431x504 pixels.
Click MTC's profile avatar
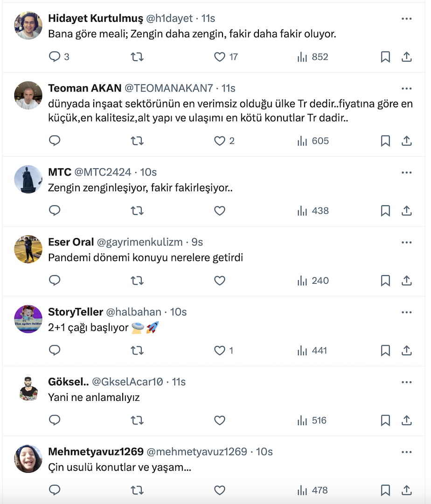coord(28,180)
